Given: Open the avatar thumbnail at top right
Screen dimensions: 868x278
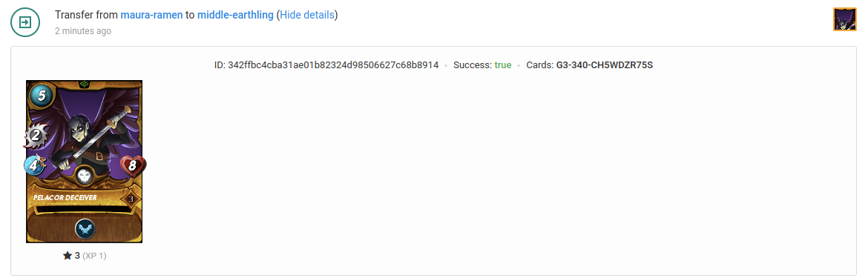Looking at the screenshot, I should click(845, 19).
